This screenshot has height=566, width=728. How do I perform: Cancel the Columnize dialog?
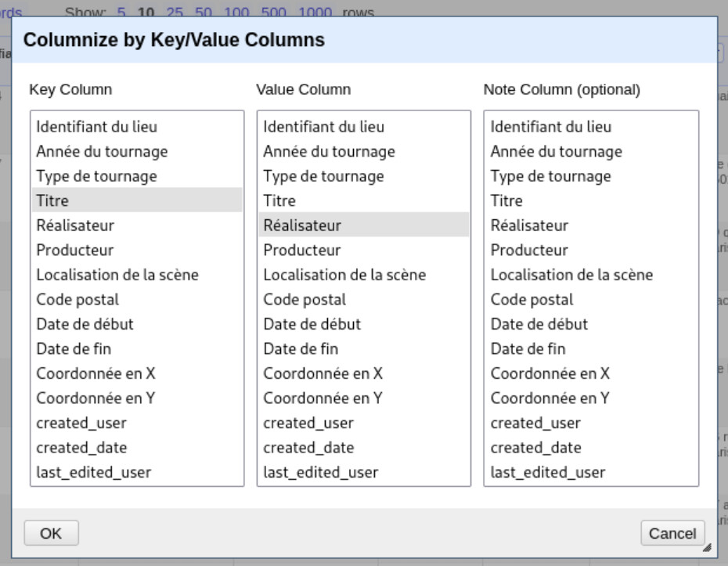click(672, 533)
